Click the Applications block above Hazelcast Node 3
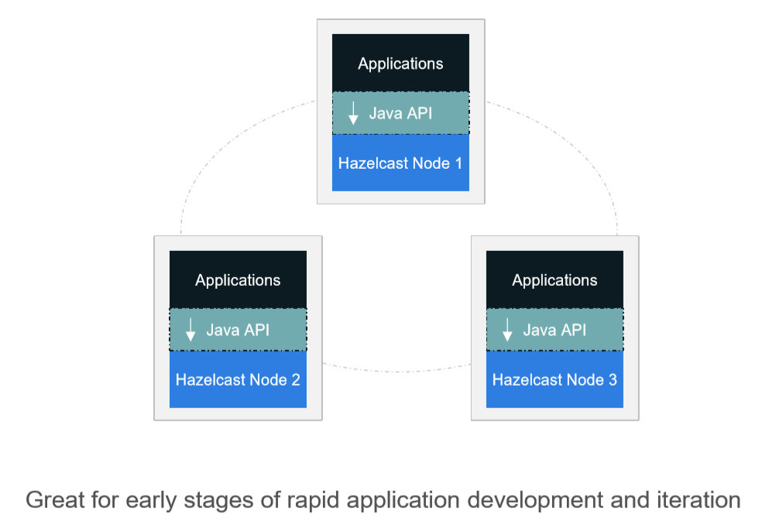The height and width of the screenshot is (532, 769). click(554, 280)
